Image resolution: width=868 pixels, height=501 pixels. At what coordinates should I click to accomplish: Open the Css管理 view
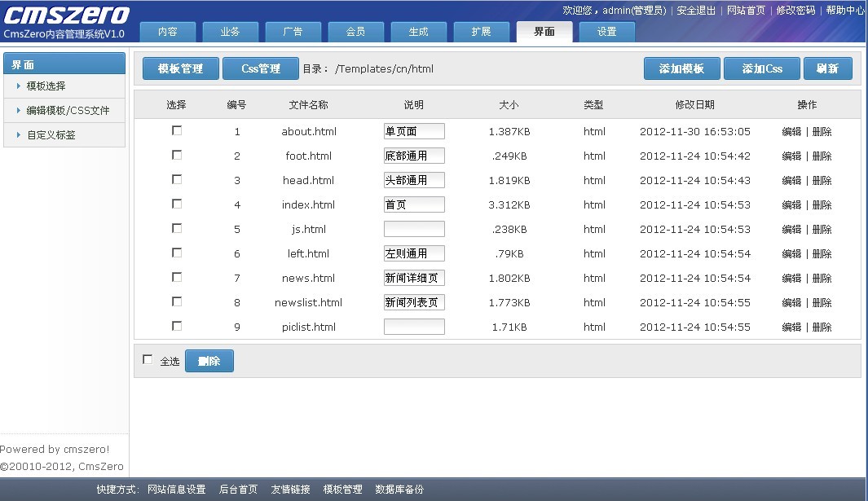coord(261,68)
